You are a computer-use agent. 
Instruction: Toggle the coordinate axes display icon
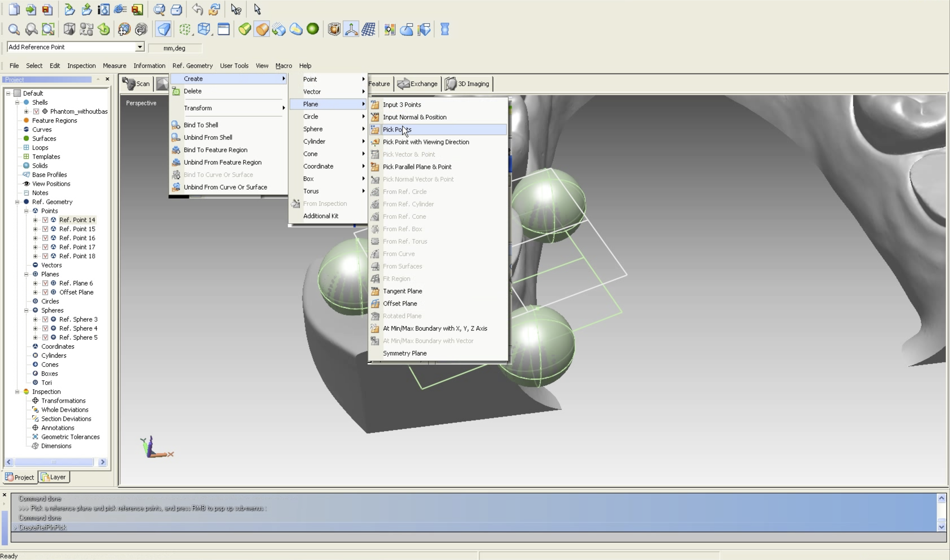[351, 30]
